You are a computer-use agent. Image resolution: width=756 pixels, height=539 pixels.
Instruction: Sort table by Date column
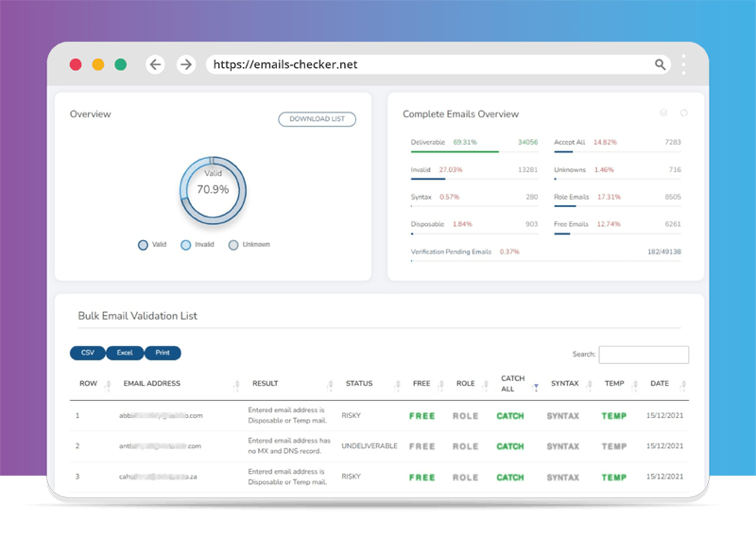pyautogui.click(x=683, y=385)
